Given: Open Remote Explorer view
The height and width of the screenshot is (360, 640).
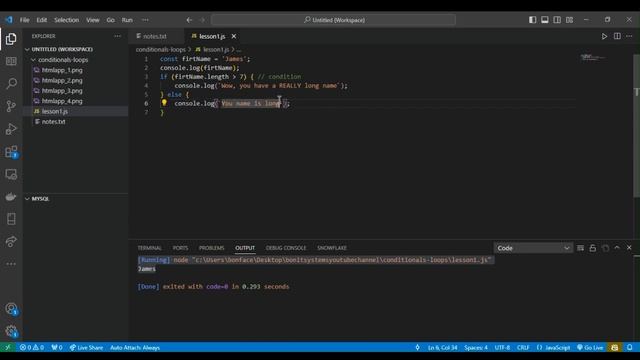Looking at the screenshot, I should tap(11, 174).
